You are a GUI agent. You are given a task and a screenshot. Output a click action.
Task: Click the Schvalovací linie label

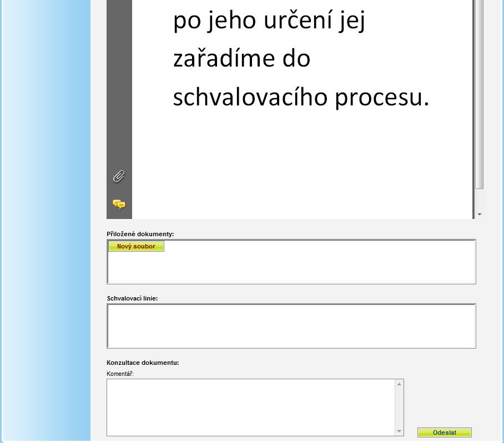click(x=133, y=298)
